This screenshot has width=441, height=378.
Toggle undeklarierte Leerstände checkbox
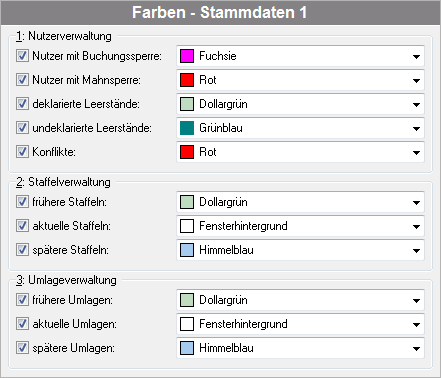click(22, 128)
